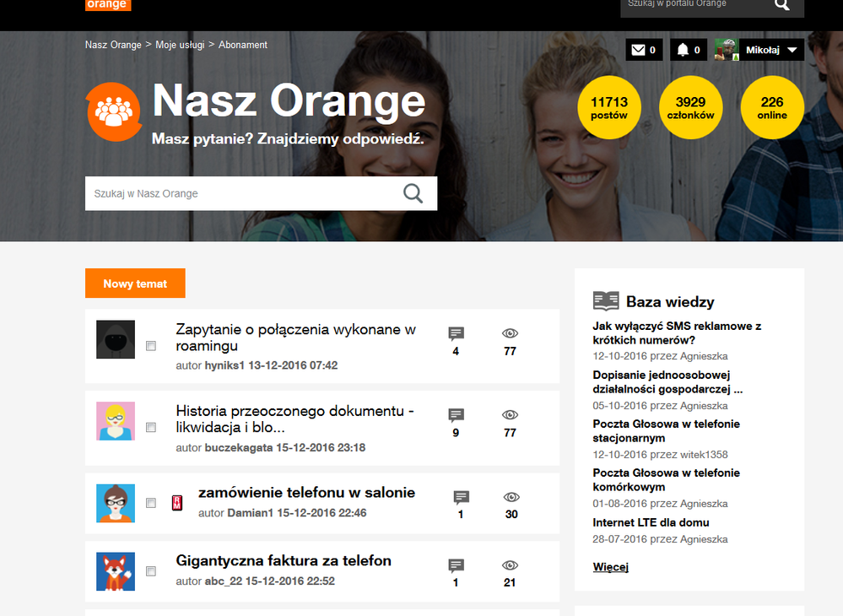Click the Baza wiedzy book icon
This screenshot has height=616, width=843.
click(x=604, y=300)
